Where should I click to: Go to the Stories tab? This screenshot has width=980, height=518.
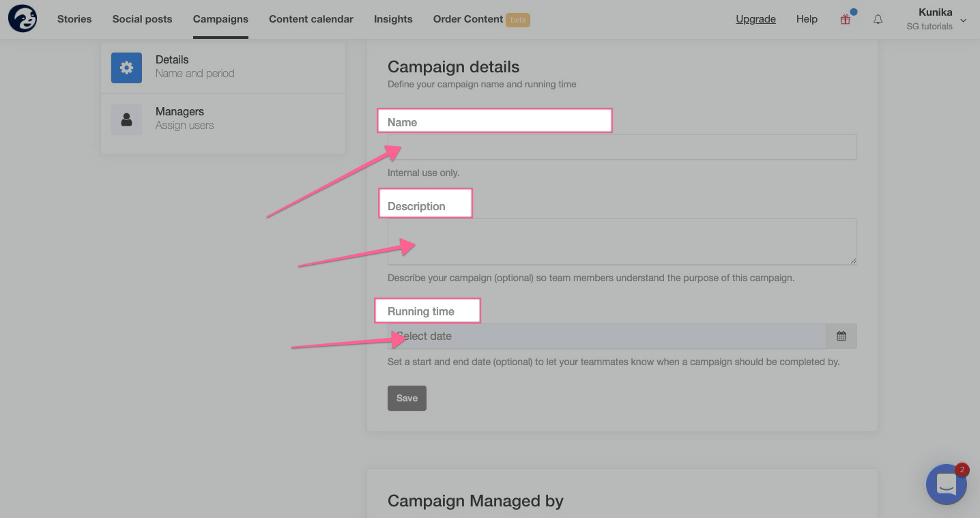74,19
